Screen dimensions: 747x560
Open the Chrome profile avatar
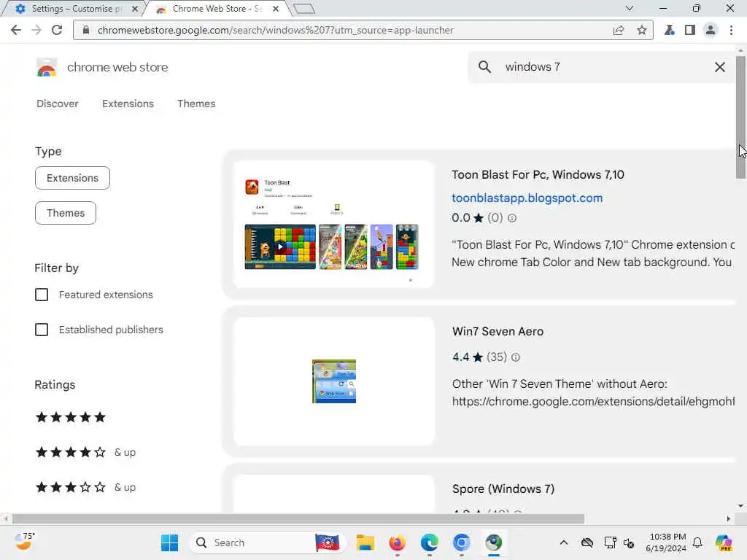point(710,30)
